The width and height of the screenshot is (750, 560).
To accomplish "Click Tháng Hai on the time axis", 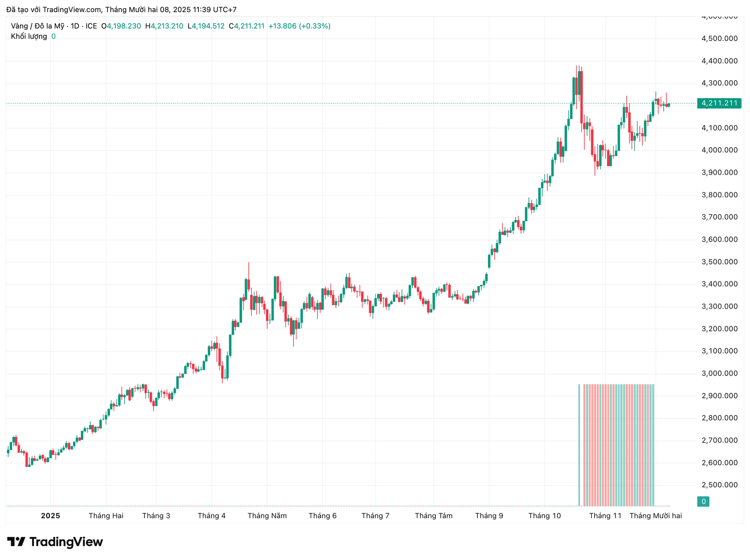I will [x=106, y=515].
